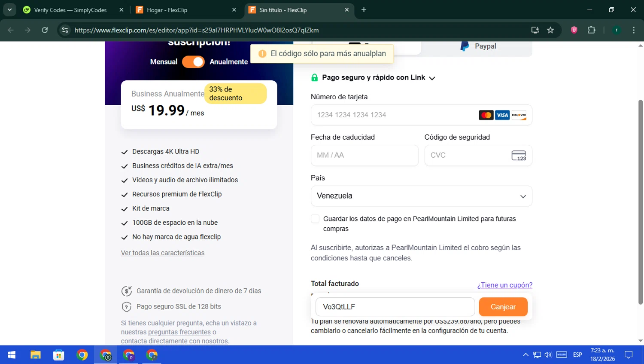
Task: Click the SSL shield icon
Action: [126, 307]
